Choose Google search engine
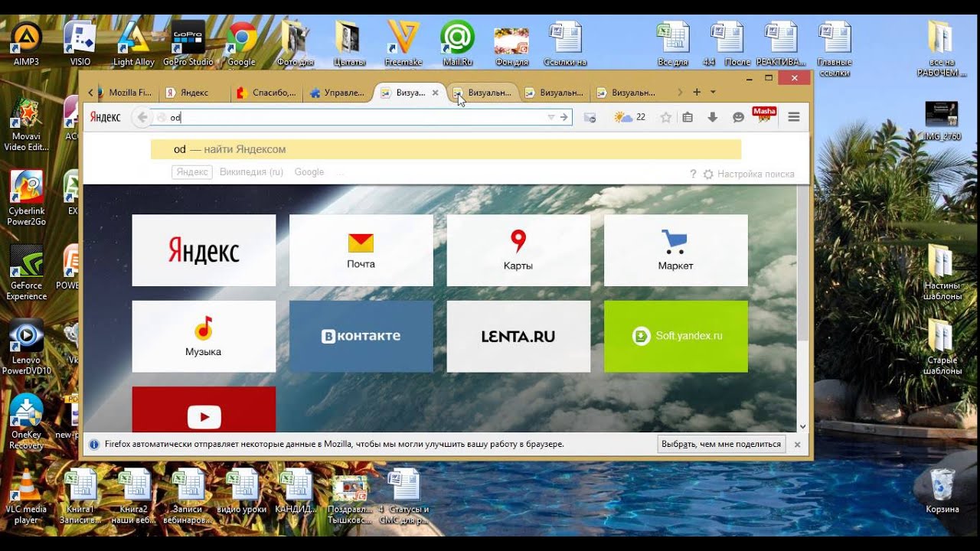This screenshot has width=980, height=551. (x=309, y=172)
